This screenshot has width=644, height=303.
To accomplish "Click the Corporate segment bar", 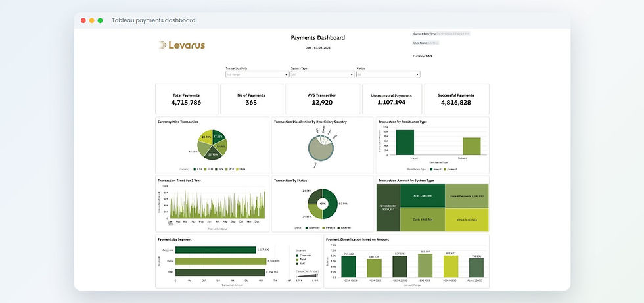I will click(x=216, y=250).
